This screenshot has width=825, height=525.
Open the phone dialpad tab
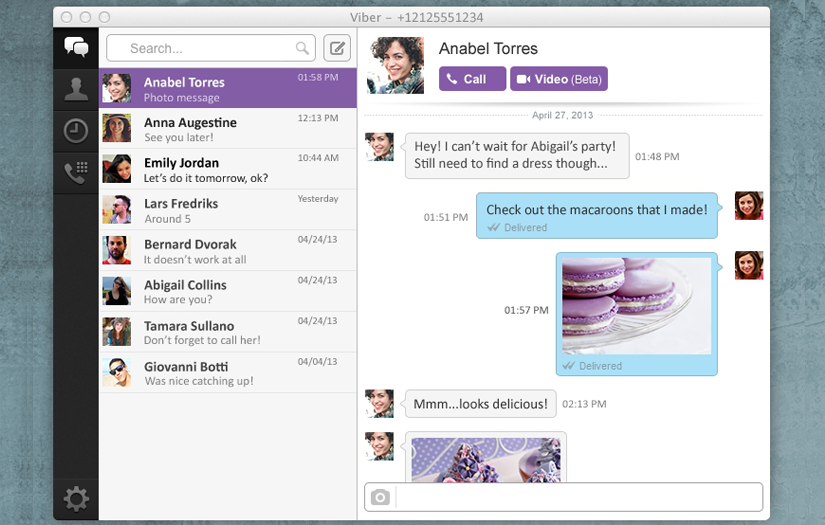[x=76, y=172]
